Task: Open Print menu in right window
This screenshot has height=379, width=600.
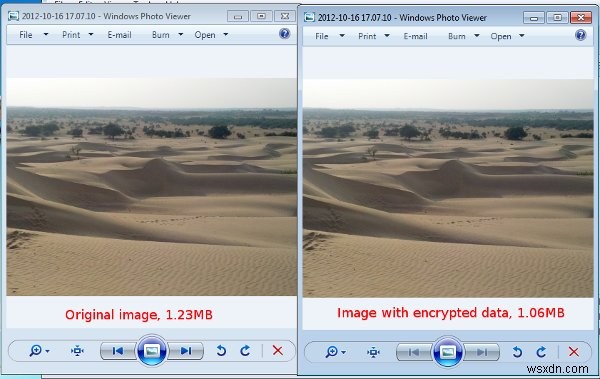Action: click(367, 36)
